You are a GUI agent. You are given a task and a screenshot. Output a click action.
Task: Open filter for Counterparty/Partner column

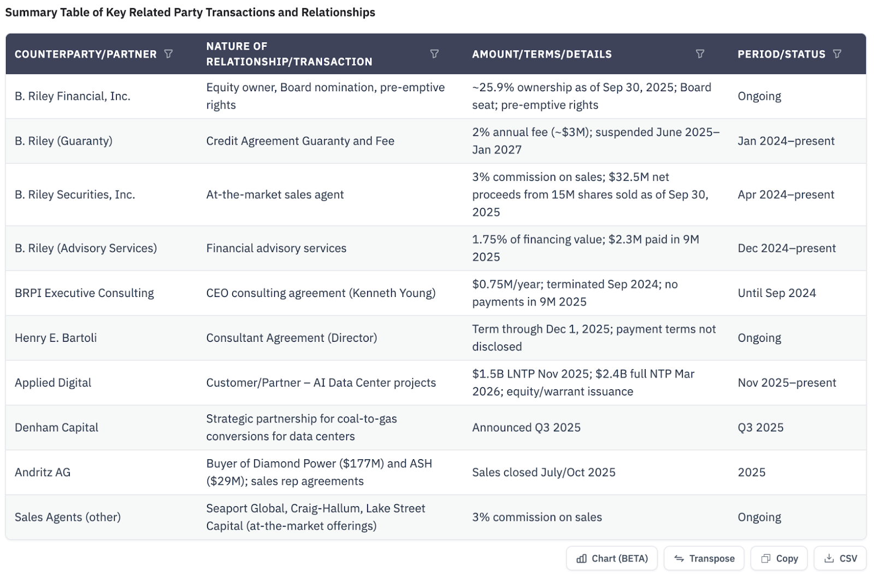click(168, 54)
